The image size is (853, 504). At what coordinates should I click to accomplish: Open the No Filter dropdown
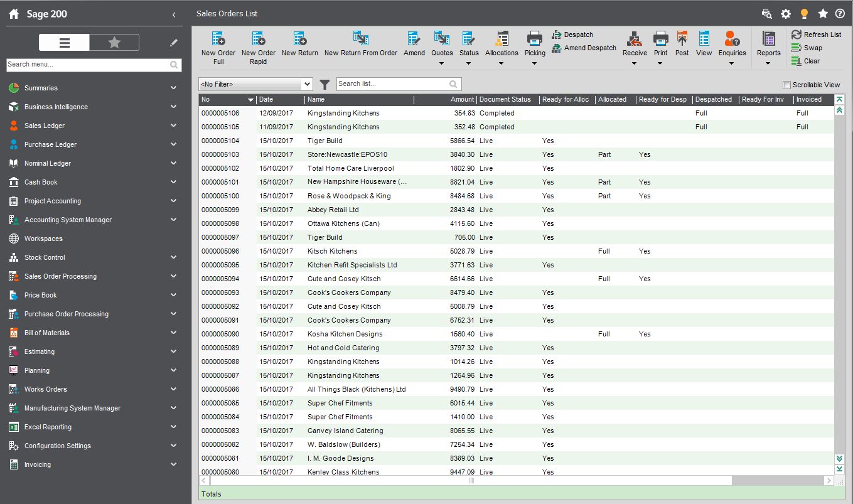255,84
